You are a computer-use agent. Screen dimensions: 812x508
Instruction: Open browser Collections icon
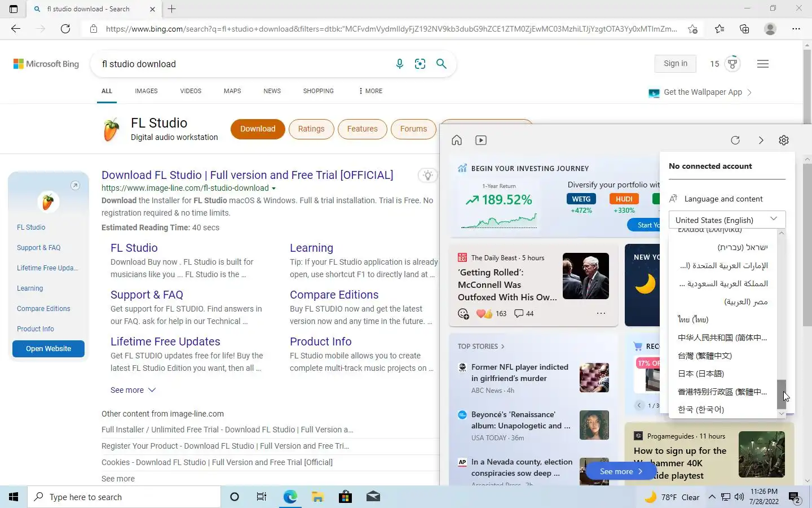(744, 29)
